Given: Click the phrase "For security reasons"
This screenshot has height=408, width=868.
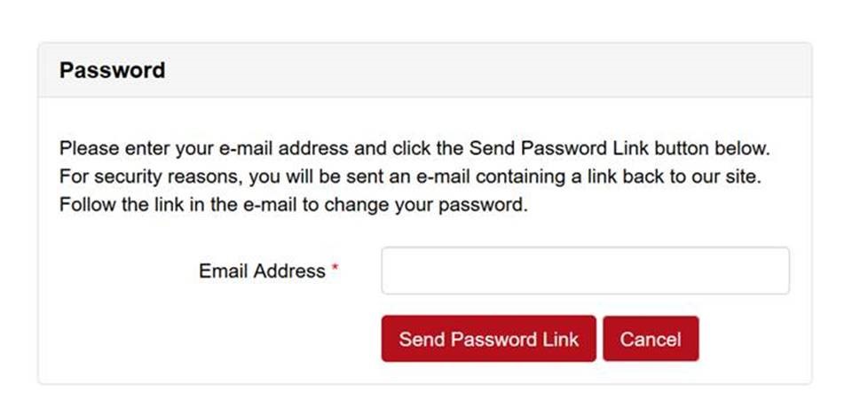Looking at the screenshot, I should pos(147,176).
